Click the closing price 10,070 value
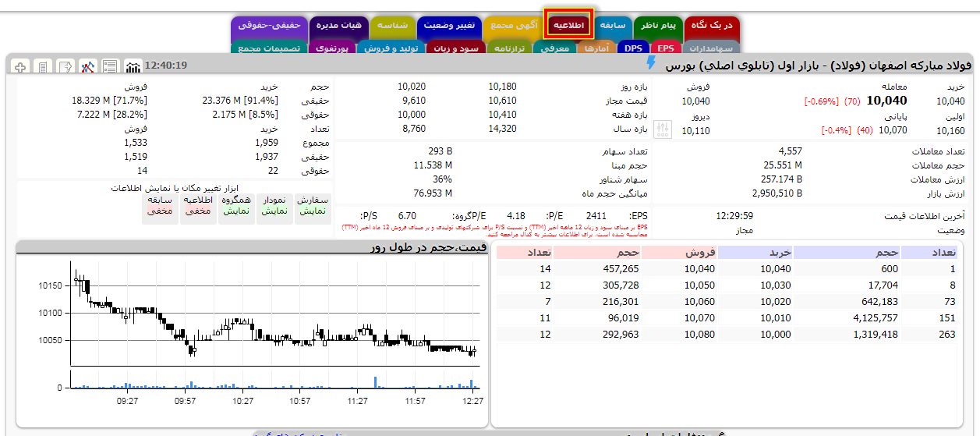The image size is (980, 436). pyautogui.click(x=893, y=130)
